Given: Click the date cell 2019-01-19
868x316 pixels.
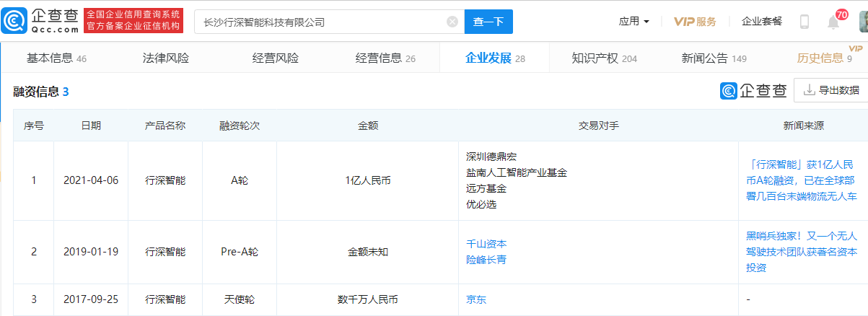Looking at the screenshot, I should [91, 252].
